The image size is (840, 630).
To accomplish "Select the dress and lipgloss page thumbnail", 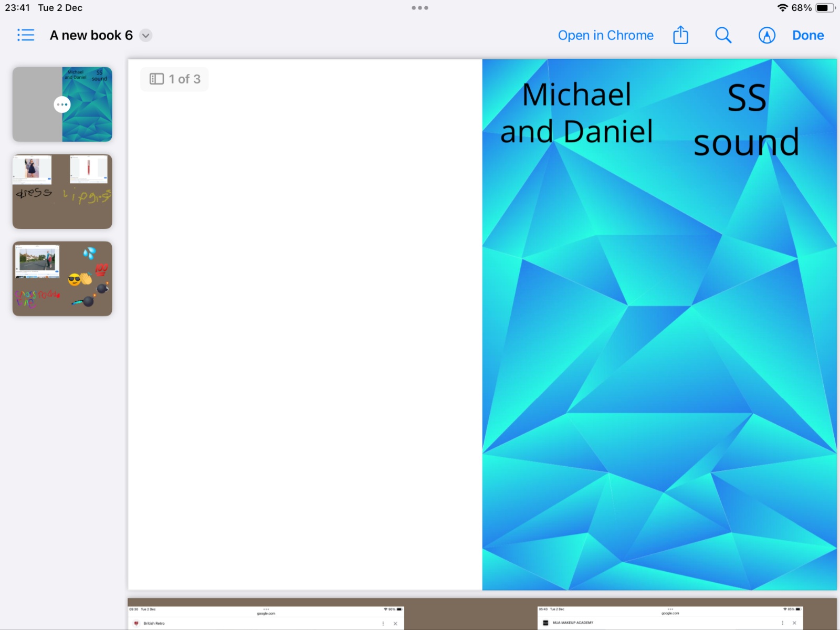I will point(62,192).
